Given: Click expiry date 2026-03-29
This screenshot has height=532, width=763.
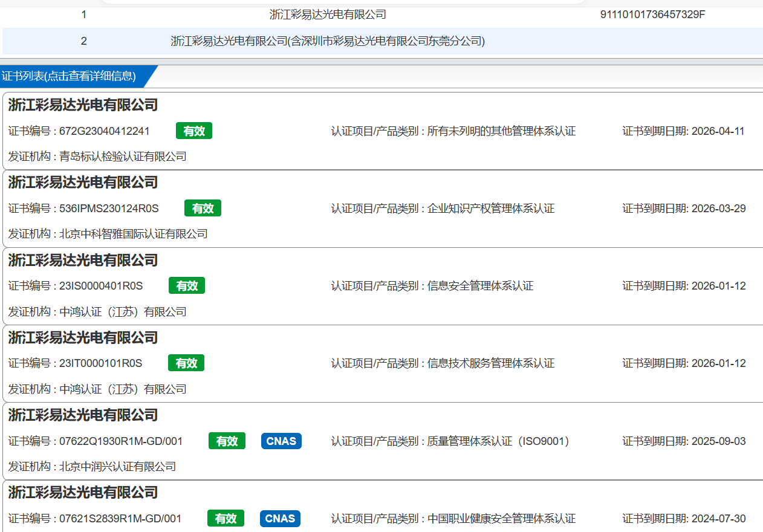Looking at the screenshot, I should tap(718, 209).
